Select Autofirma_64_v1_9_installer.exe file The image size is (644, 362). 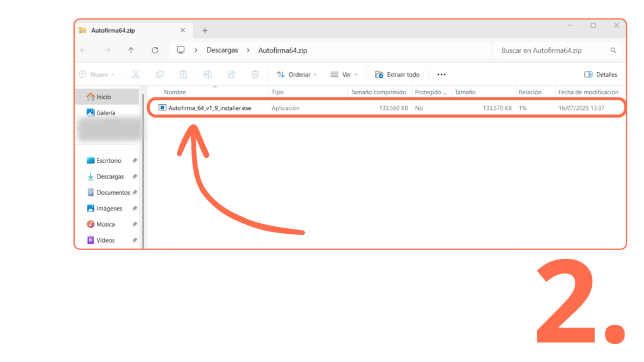(209, 108)
